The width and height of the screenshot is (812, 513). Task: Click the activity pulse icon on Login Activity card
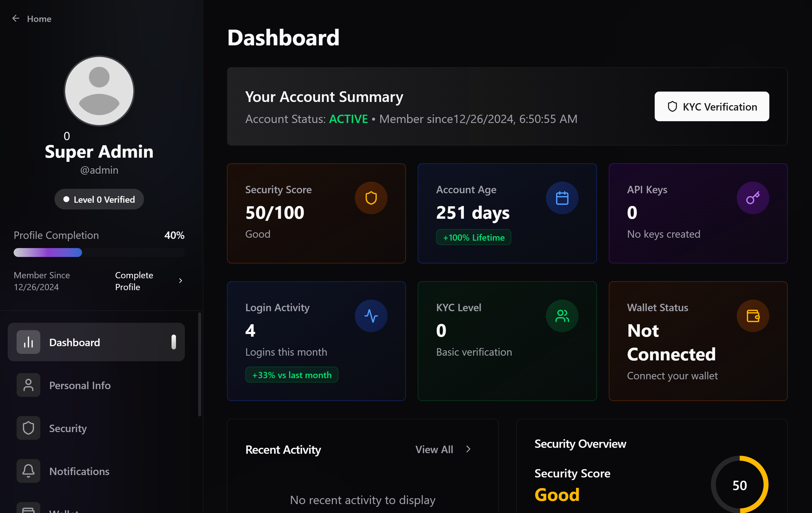pyautogui.click(x=371, y=316)
